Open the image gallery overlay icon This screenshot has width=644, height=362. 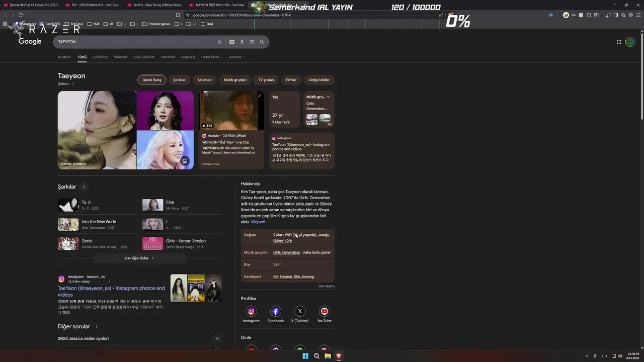(185, 161)
